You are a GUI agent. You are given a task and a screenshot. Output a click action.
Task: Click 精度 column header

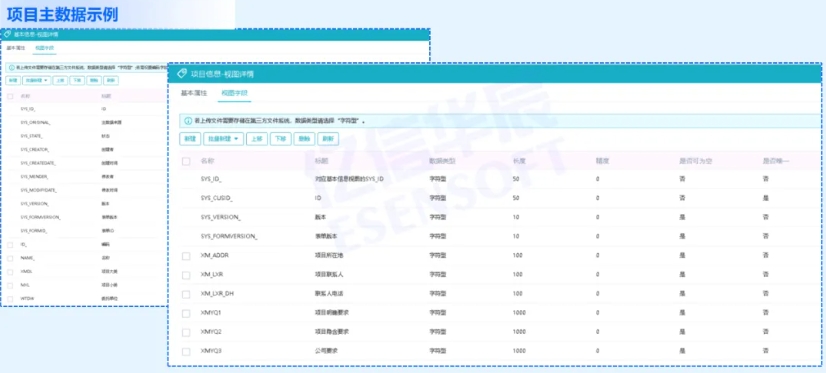tap(603, 161)
